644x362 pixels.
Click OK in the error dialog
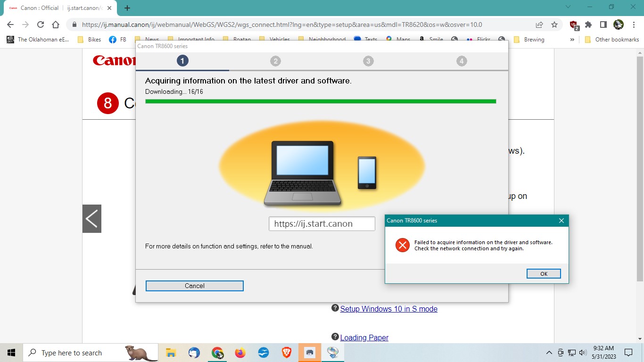click(x=544, y=274)
